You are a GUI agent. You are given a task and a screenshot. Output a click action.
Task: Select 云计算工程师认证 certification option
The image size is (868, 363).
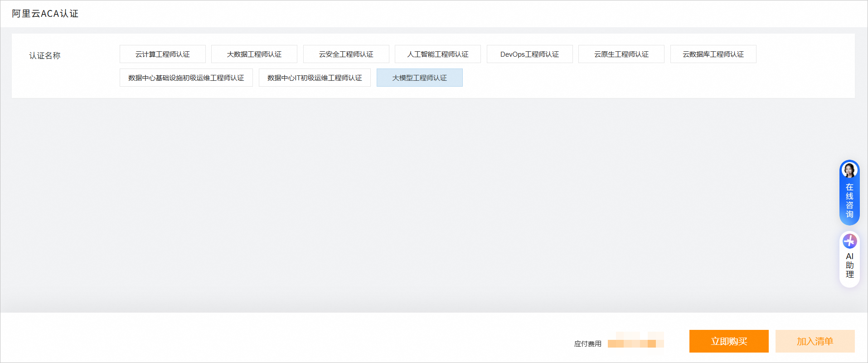point(163,54)
